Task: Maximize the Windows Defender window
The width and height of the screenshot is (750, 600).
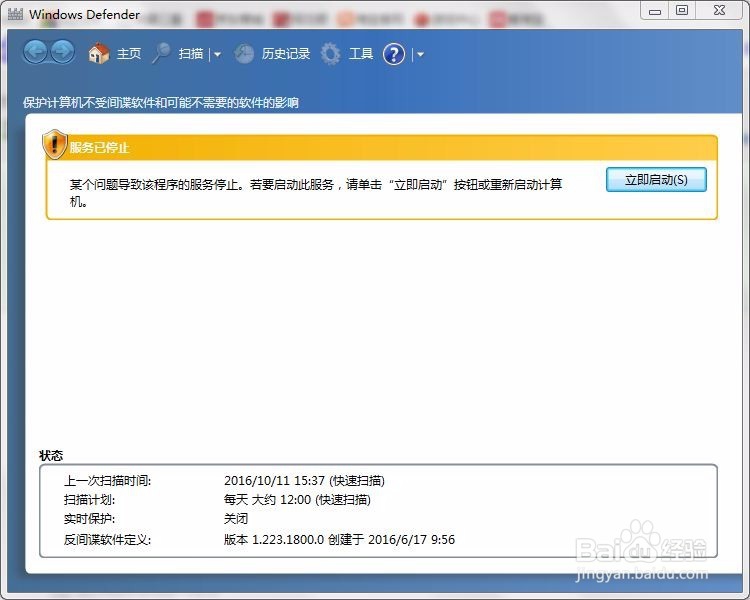Action: pos(682,10)
